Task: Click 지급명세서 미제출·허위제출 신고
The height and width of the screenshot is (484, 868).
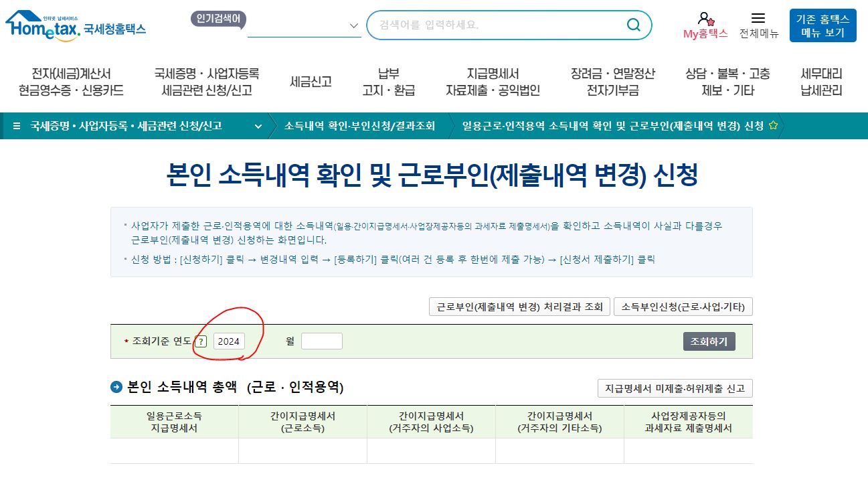Action: 676,388
